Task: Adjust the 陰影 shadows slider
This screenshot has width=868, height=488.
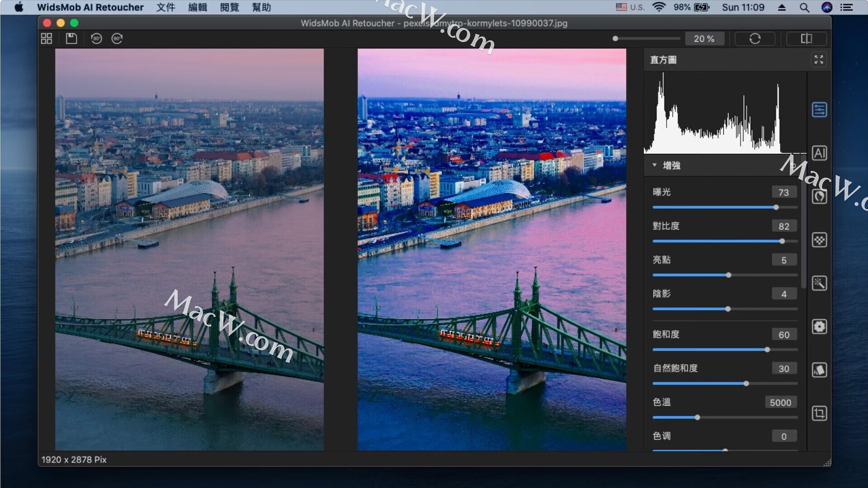Action: [725, 309]
